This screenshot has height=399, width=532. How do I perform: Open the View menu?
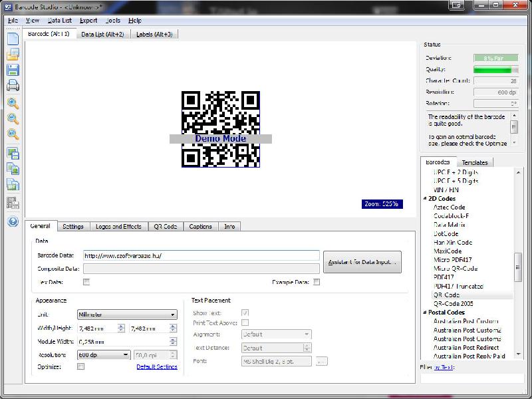tap(33, 21)
